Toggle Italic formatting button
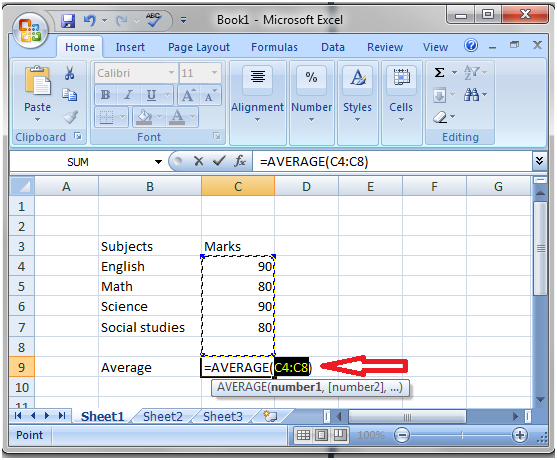 click(128, 95)
